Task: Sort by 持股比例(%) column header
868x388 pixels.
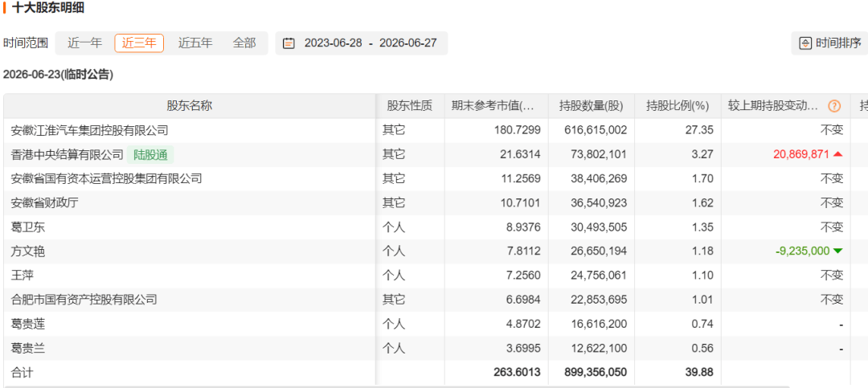Action: 678,106
